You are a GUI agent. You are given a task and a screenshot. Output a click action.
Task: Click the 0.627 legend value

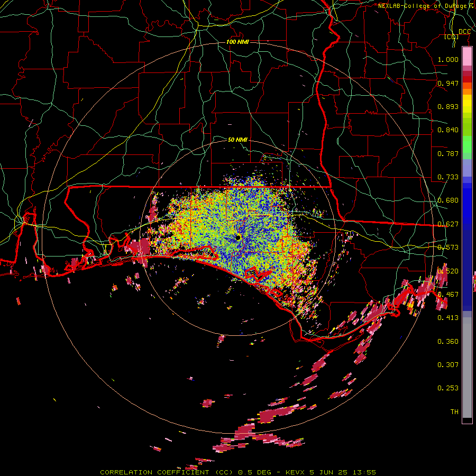tap(448, 224)
